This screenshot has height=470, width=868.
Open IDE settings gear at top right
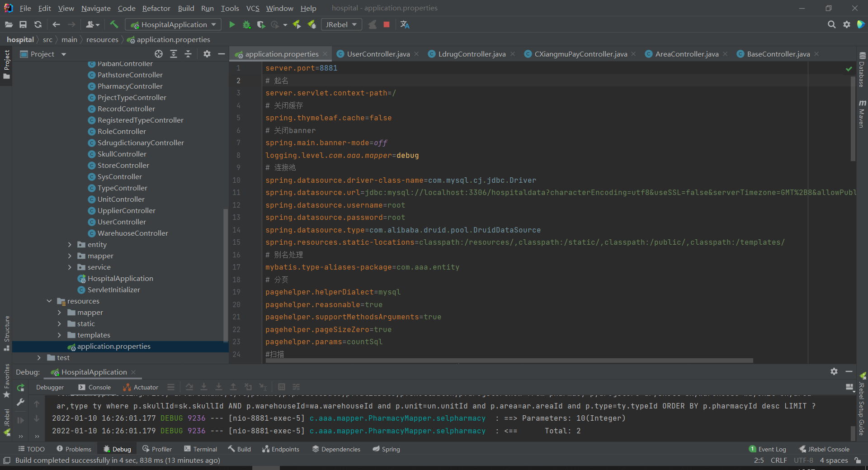coord(846,24)
